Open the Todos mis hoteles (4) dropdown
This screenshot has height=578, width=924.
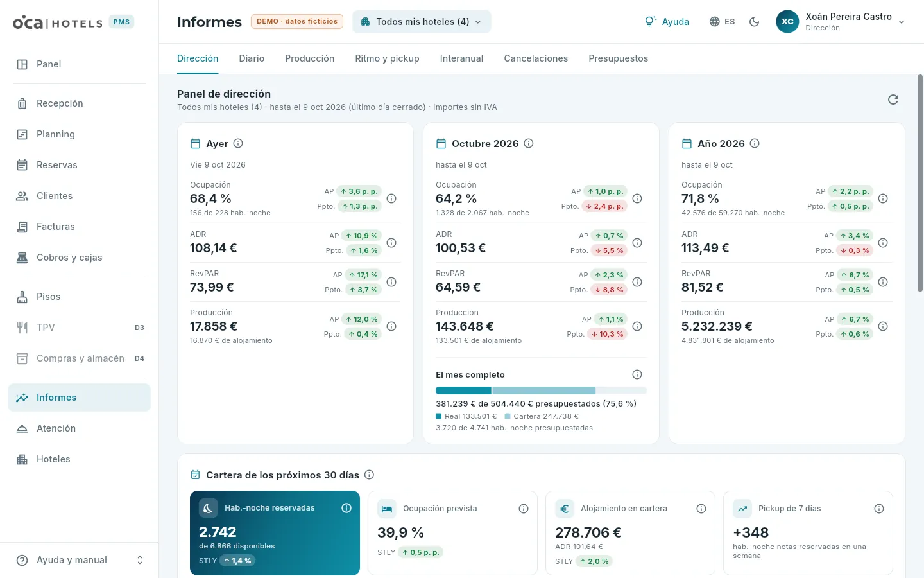[422, 22]
